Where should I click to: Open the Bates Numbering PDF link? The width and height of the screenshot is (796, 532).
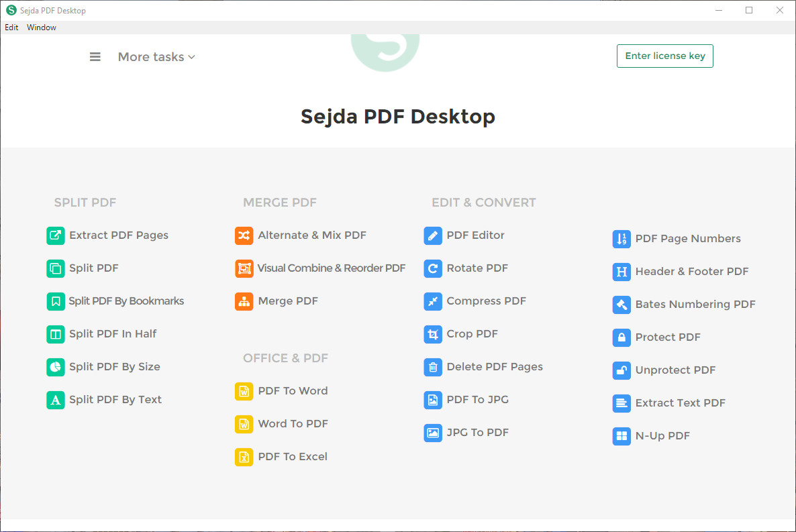click(x=695, y=304)
